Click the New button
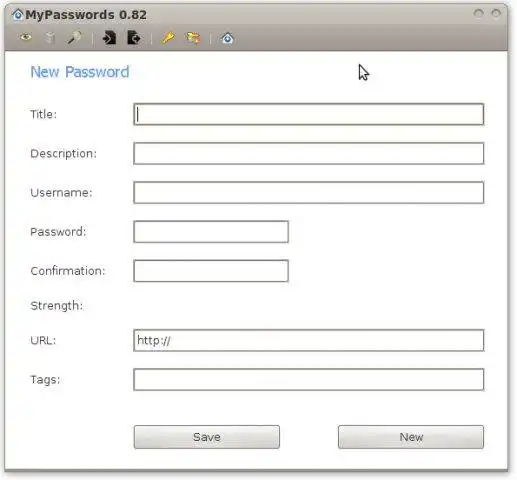 tap(411, 437)
